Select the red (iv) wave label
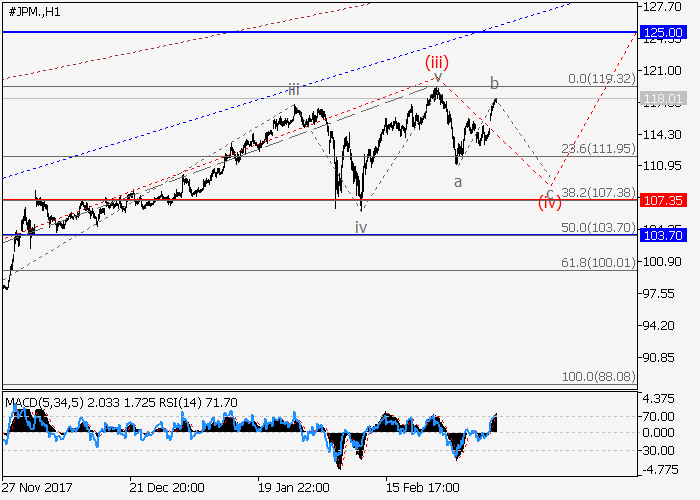This screenshot has width=700, height=500. coord(550,203)
